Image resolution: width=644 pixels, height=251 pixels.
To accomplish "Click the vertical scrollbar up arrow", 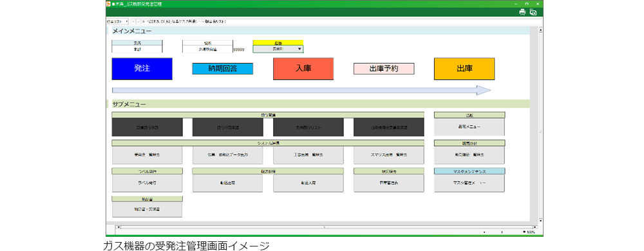I will point(540,30).
